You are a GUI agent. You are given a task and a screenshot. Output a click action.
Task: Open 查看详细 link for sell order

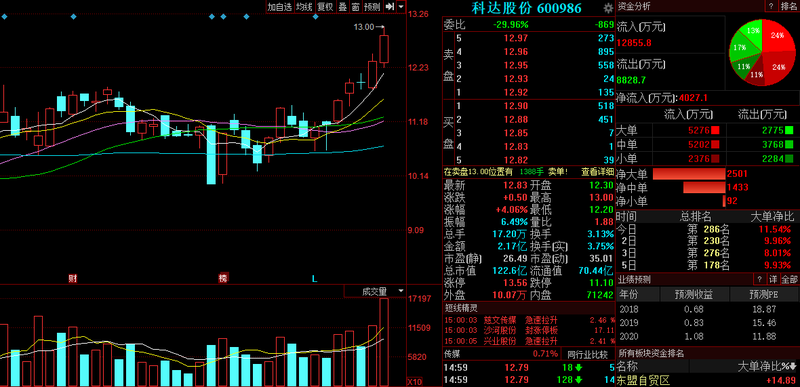[x=597, y=172]
